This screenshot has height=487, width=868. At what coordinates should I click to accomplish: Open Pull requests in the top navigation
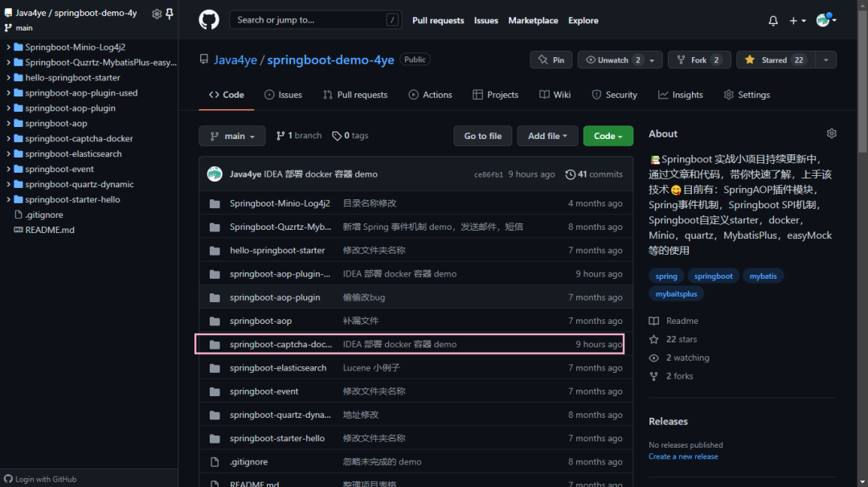(438, 20)
